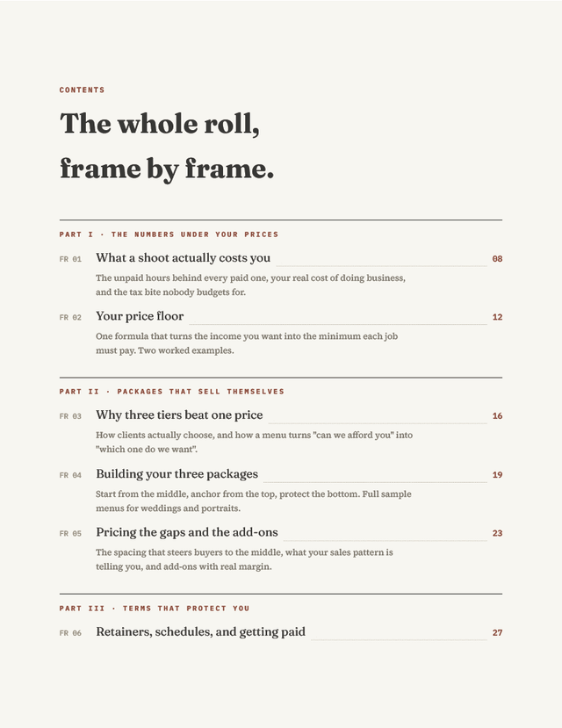Click the 'CONTENTS' label at top
The height and width of the screenshot is (728, 562).
(x=83, y=90)
